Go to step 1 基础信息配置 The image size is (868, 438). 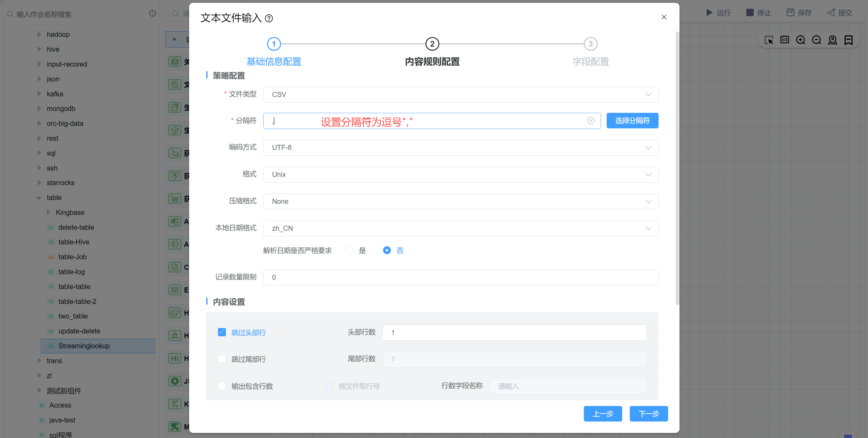274,44
